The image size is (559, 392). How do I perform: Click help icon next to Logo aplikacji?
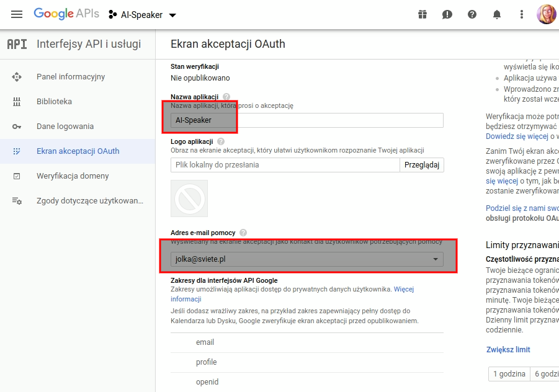[221, 141]
